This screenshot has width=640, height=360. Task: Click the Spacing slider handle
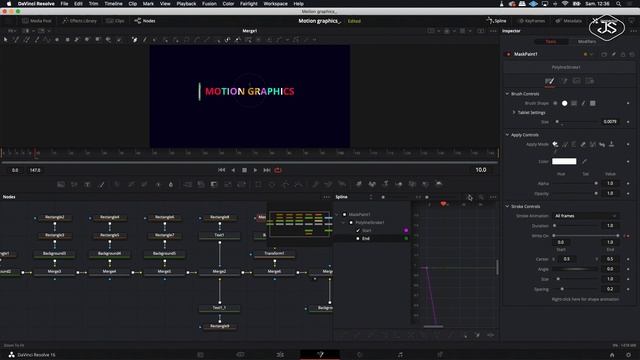[x=562, y=289]
